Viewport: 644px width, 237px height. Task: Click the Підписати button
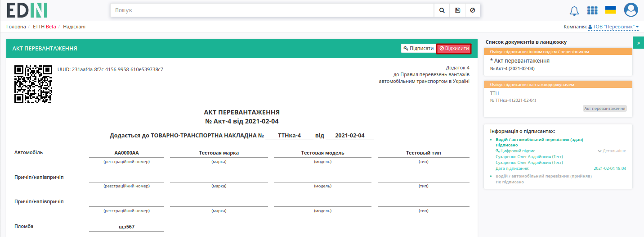pyautogui.click(x=418, y=48)
